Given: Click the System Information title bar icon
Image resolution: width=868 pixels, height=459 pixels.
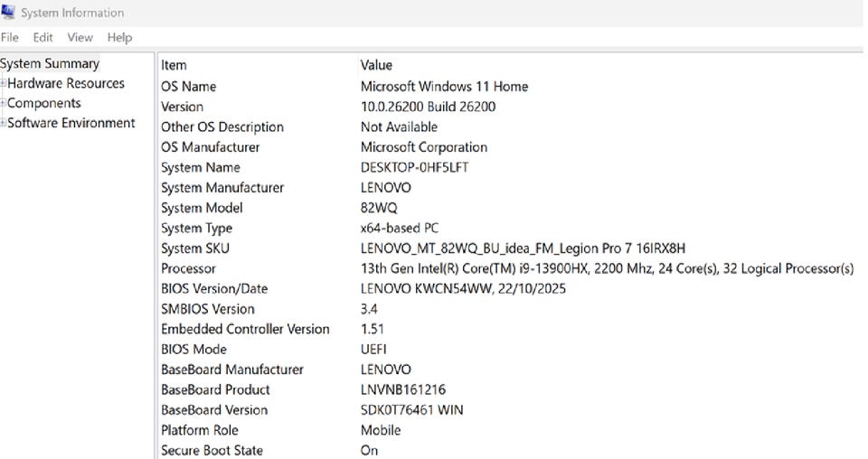Looking at the screenshot, I should (8, 13).
